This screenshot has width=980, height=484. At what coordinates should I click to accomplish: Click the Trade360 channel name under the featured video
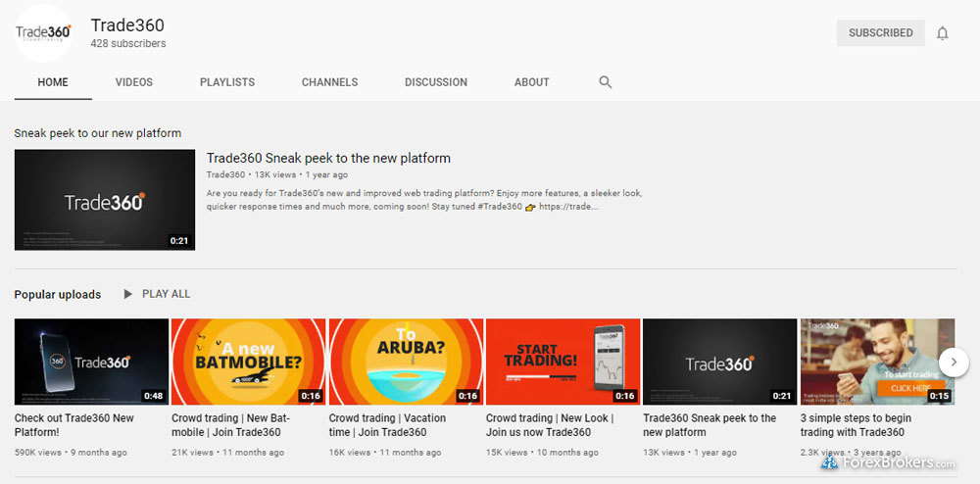(x=225, y=174)
